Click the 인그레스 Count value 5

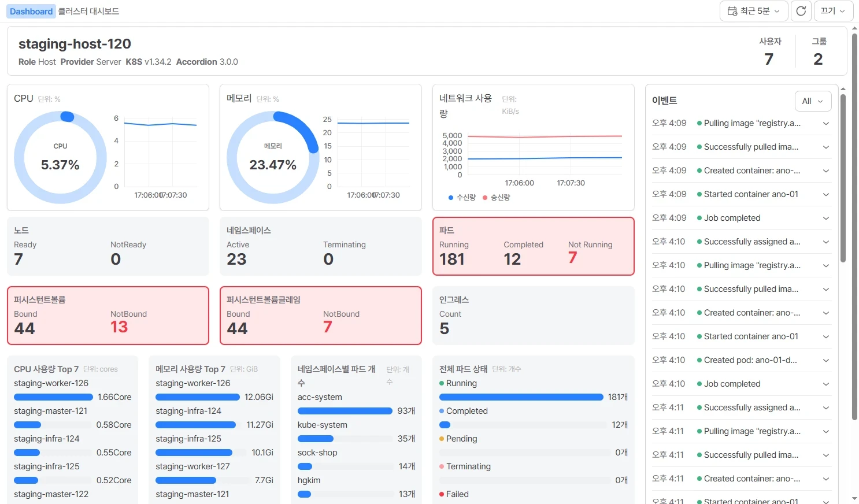coord(445,329)
